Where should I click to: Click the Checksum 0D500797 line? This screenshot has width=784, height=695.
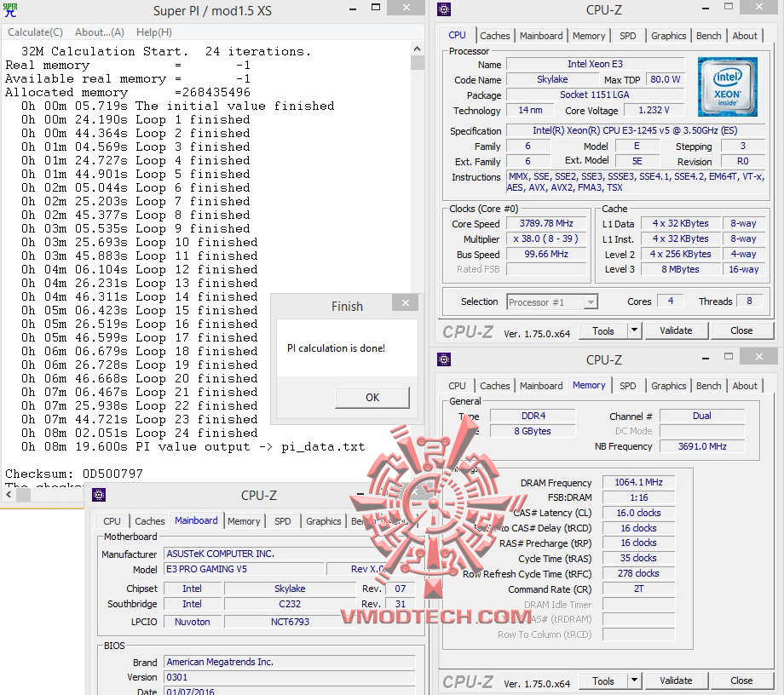pyautogui.click(x=74, y=474)
